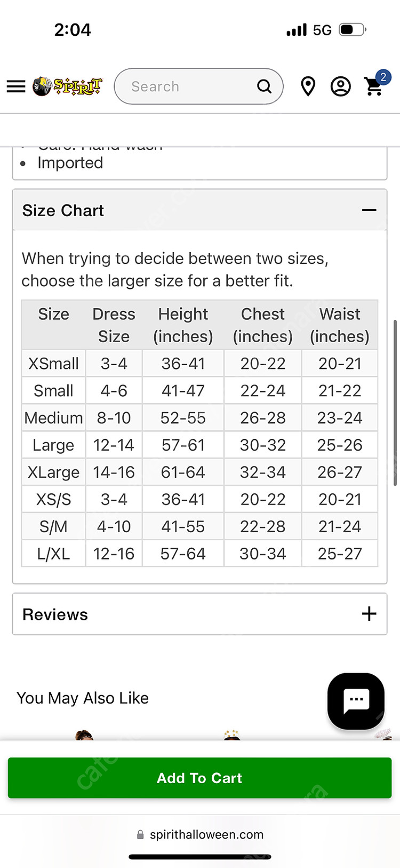Select the L/XL size row
The image size is (400, 868).
tap(53, 554)
